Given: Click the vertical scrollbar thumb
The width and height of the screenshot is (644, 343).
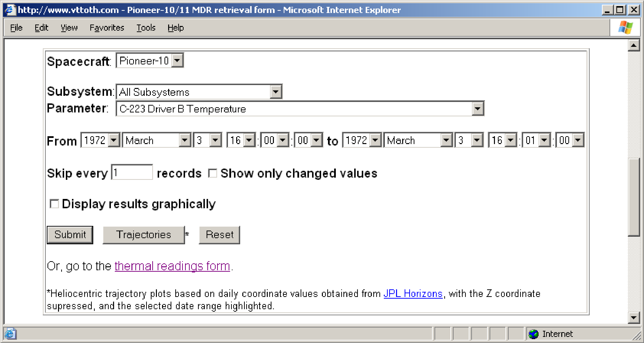Looking at the screenshot, I should pyautogui.click(x=633, y=197).
